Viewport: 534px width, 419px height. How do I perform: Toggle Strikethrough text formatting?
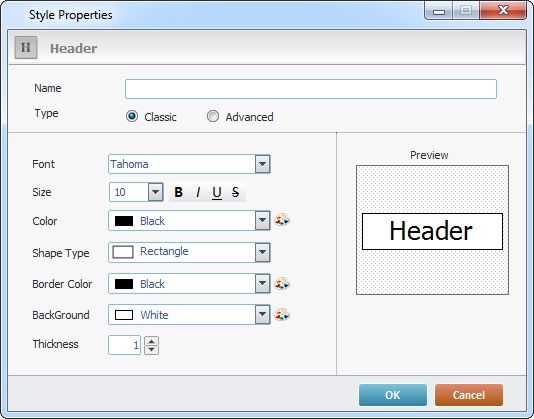235,192
